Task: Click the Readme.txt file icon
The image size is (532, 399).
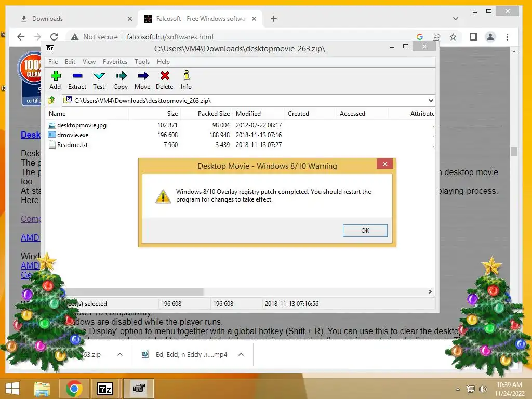Action: click(x=52, y=144)
